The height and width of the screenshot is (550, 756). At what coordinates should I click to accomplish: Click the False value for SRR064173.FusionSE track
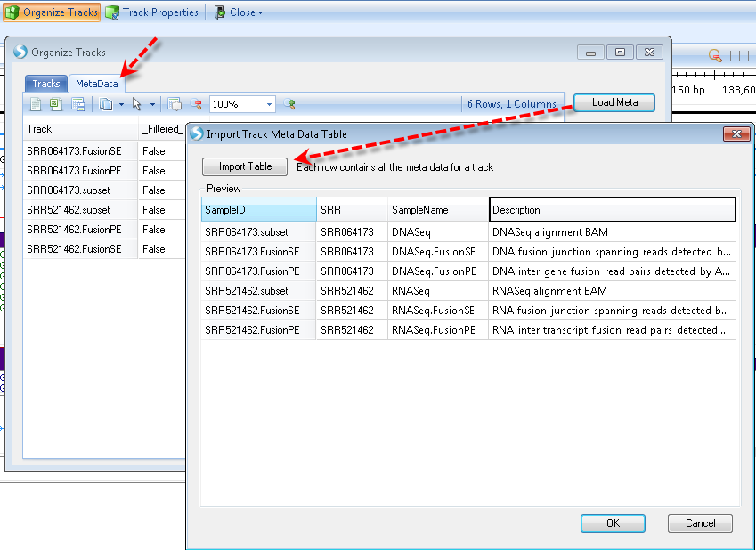click(x=162, y=151)
